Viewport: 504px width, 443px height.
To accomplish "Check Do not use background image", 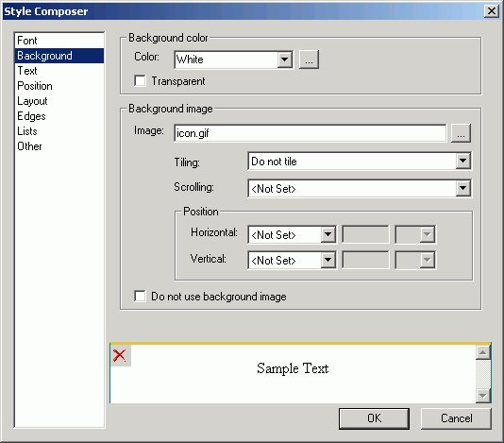I will click(x=140, y=296).
